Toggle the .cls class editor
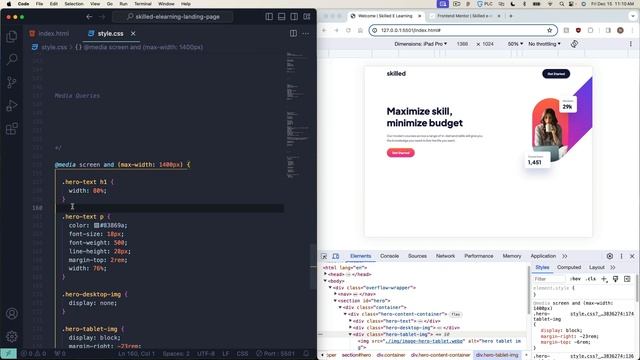This screenshot has width=640, height=360. point(591,279)
